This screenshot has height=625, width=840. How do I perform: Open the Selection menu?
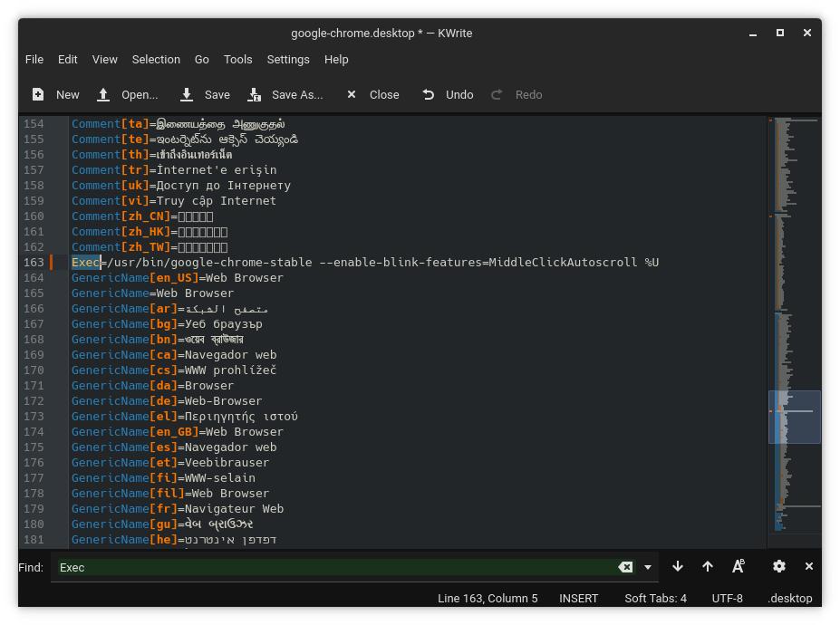click(x=156, y=59)
